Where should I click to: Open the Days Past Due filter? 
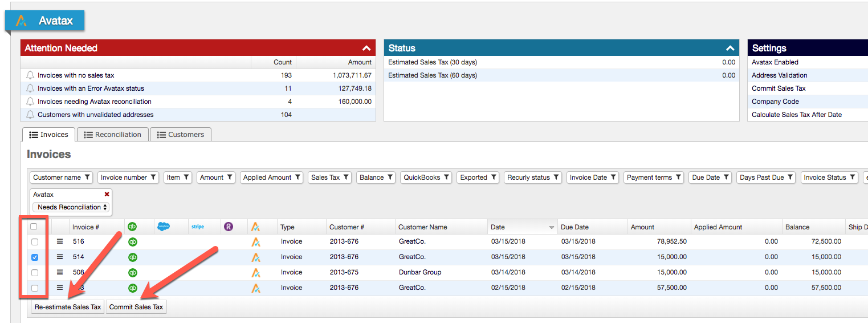766,177
